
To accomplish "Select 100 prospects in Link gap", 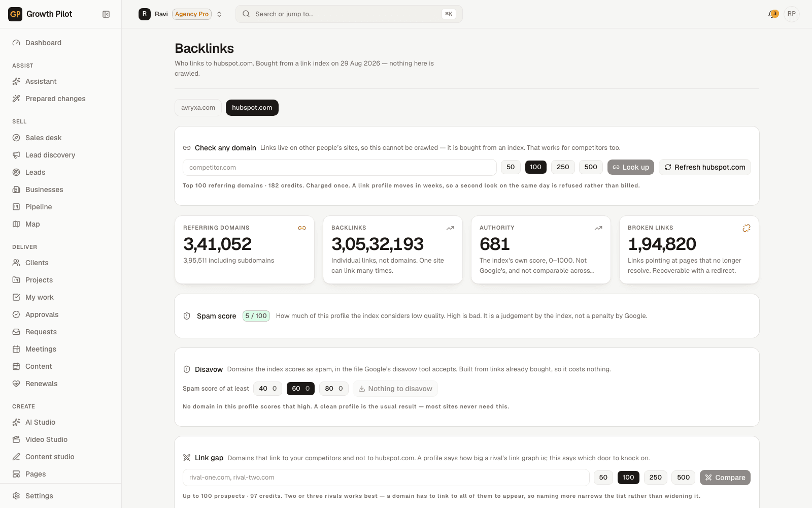I will [x=628, y=478].
